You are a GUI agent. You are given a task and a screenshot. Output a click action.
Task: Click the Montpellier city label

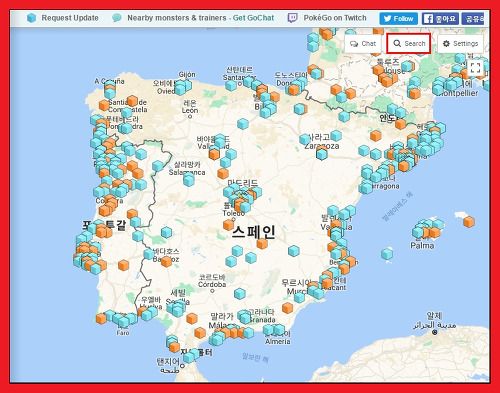click(458, 93)
